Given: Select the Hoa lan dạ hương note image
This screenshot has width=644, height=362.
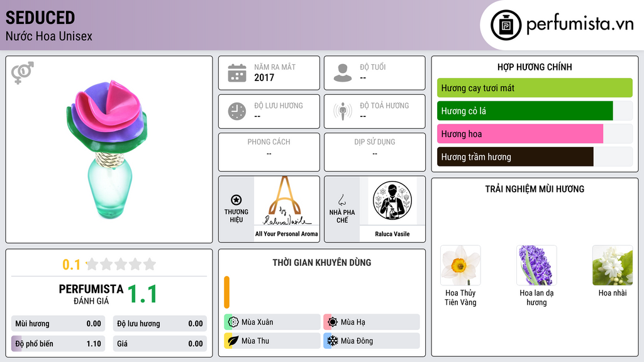Looking at the screenshot, I should click(536, 265).
